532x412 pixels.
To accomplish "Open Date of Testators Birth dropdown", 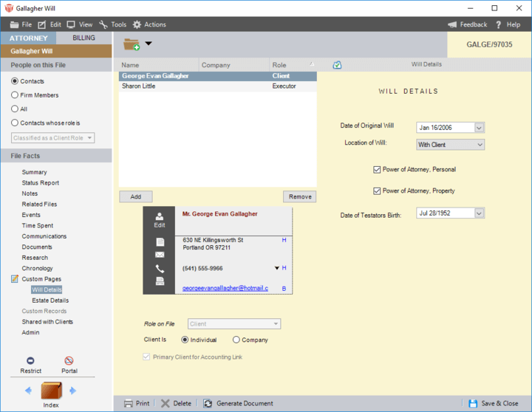I will coord(479,213).
